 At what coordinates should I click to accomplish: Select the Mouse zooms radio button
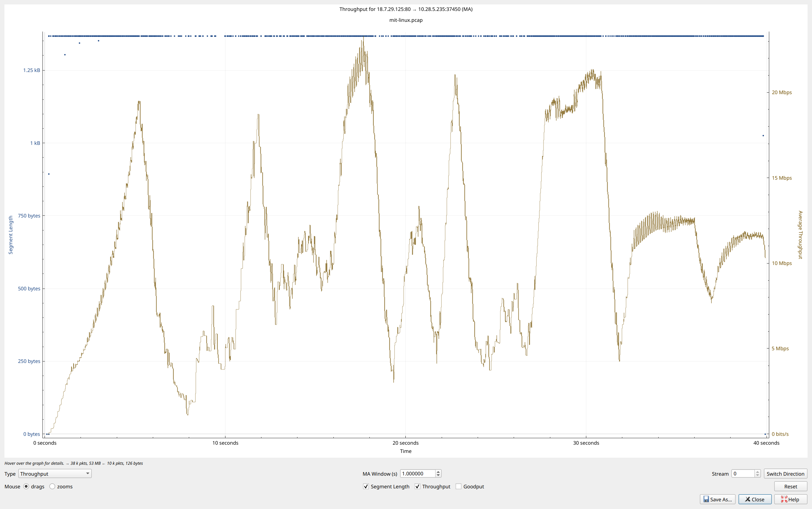(x=52, y=487)
